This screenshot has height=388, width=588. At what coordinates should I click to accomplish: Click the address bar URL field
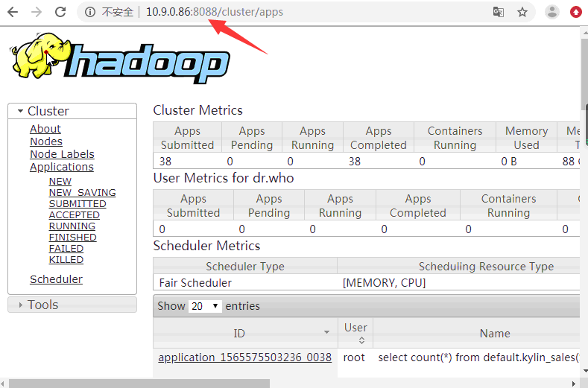(298, 12)
